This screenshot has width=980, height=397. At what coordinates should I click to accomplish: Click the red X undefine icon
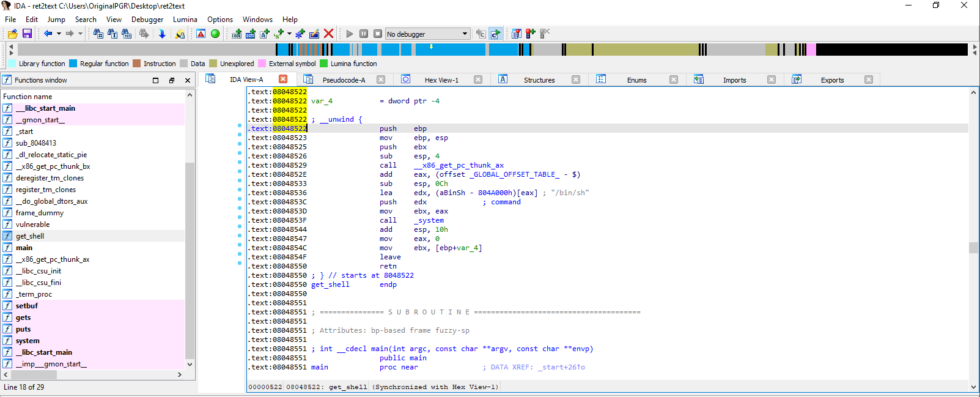tap(329, 34)
